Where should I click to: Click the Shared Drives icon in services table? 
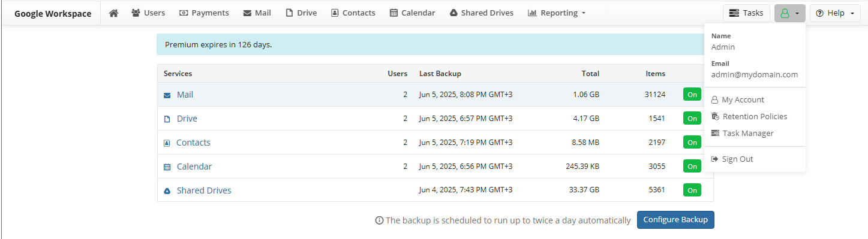(x=167, y=191)
